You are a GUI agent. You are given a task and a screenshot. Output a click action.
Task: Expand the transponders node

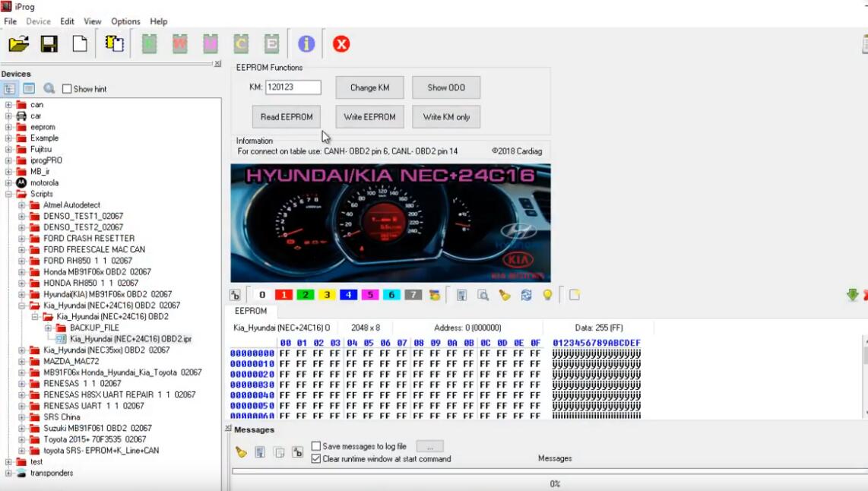[x=8, y=473]
